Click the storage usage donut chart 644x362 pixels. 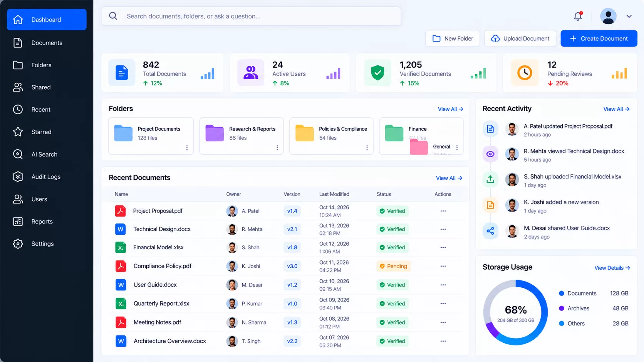click(515, 312)
